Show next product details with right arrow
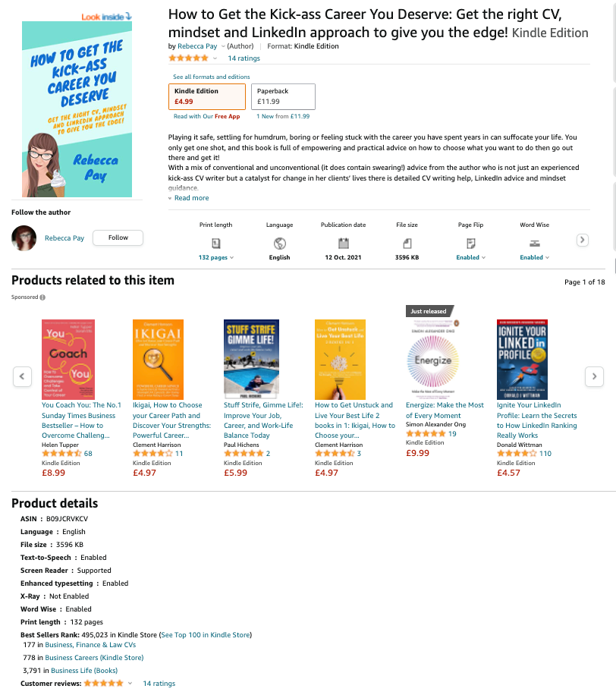This screenshot has height=695, width=616. (583, 240)
